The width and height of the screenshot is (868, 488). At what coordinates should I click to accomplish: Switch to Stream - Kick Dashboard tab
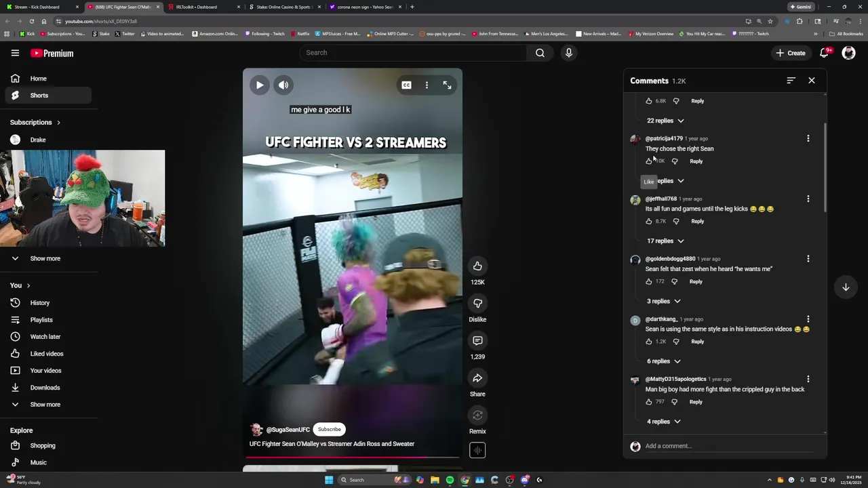(x=41, y=7)
